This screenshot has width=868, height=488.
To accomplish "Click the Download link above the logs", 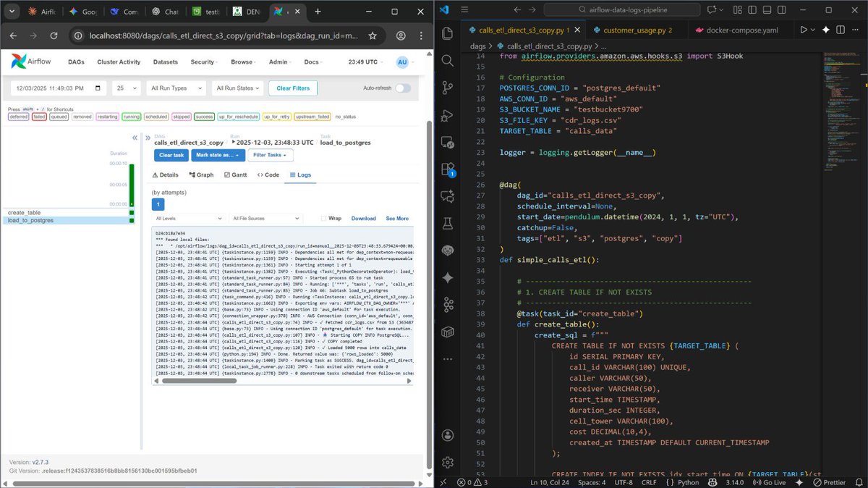I will pyautogui.click(x=364, y=218).
